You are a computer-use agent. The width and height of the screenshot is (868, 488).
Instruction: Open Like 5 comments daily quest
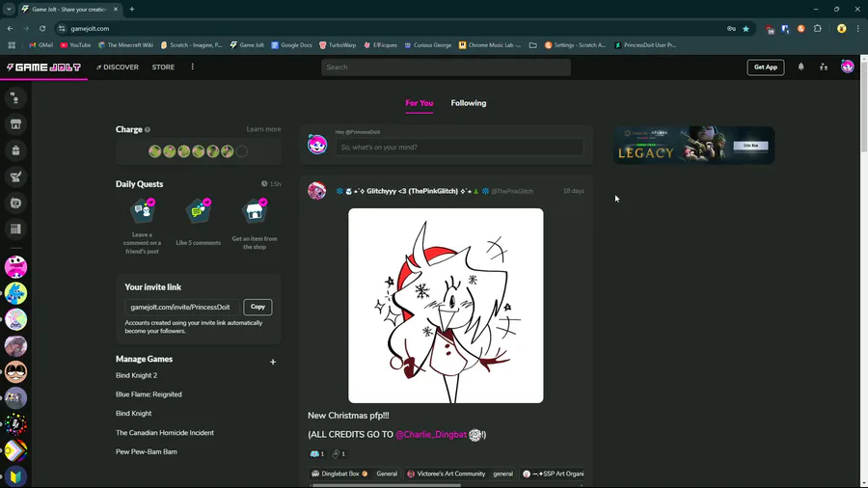pos(198,222)
